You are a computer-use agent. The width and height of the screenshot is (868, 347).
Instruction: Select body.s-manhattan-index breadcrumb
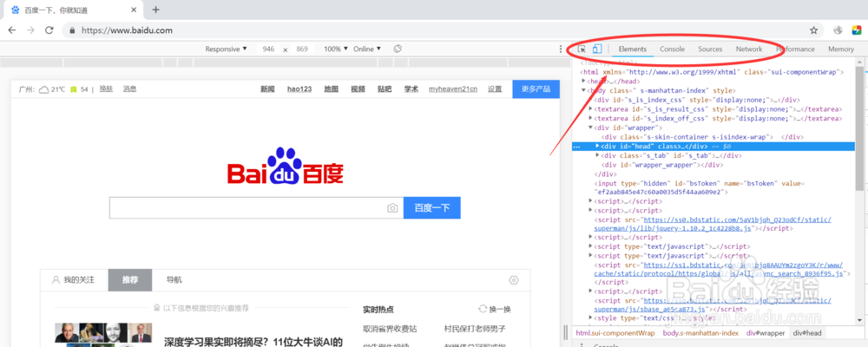tap(700, 333)
